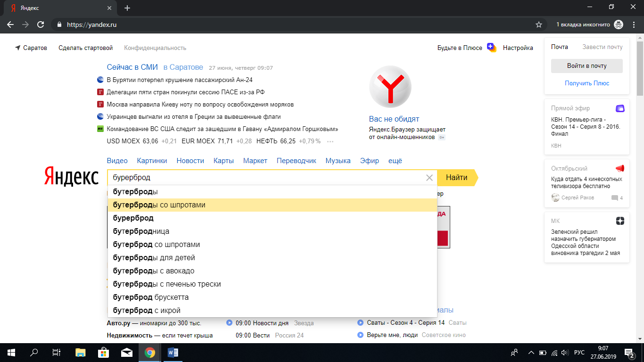Click Сделать стартовой link
Viewport: 644px width, 362px height.
[86, 48]
